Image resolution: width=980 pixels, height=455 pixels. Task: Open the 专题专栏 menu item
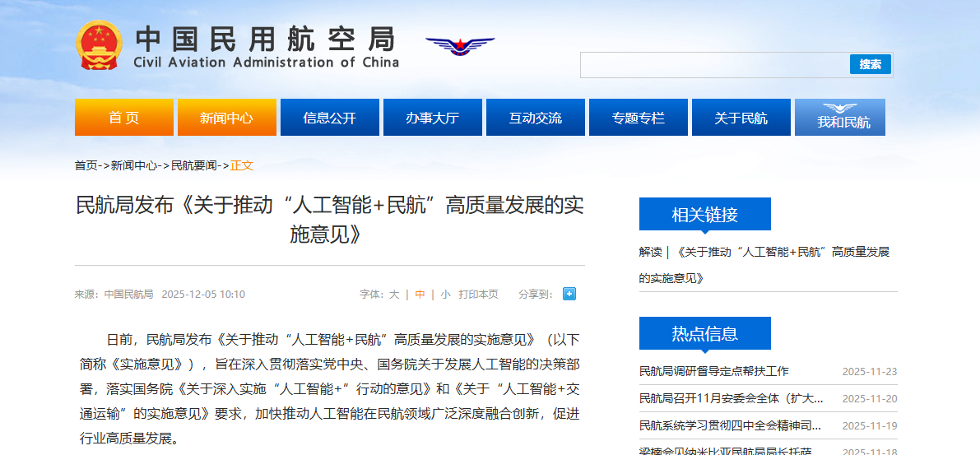click(639, 118)
